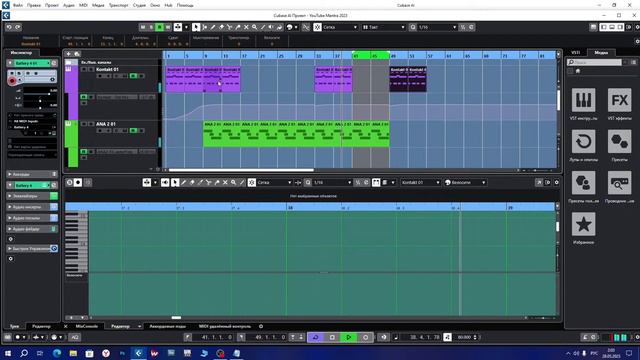640x360 pixels.
Task: Open File Browser tile in Media panel
Action: [619, 182]
